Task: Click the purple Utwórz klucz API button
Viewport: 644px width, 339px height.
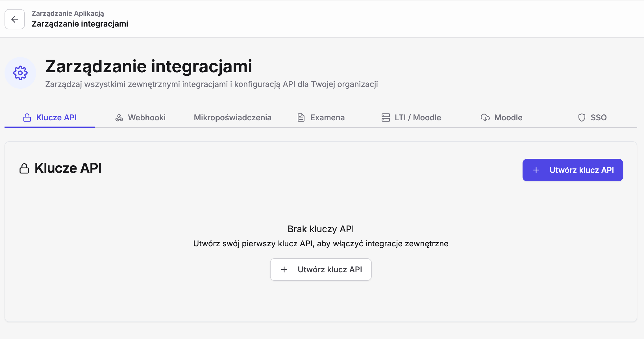Action: [573, 170]
